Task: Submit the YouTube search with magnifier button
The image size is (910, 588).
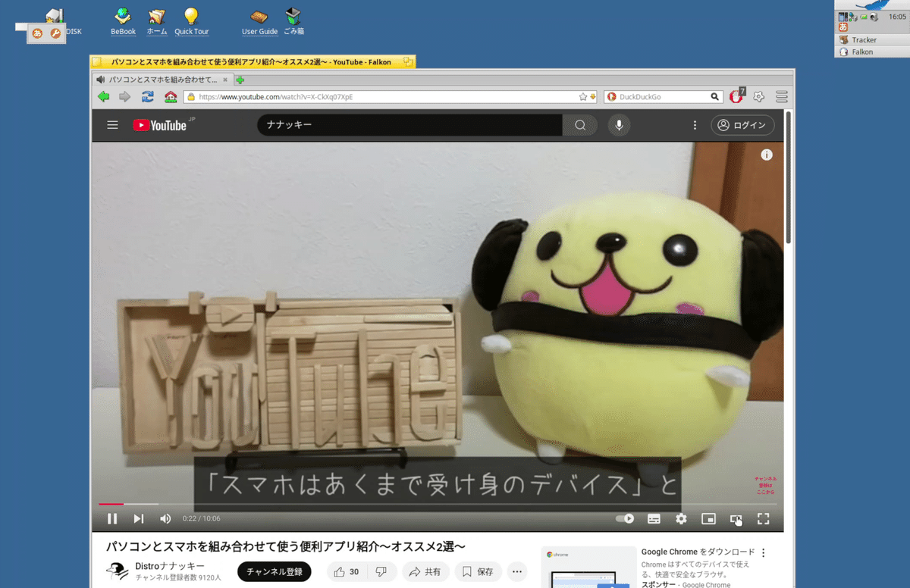Action: [580, 125]
